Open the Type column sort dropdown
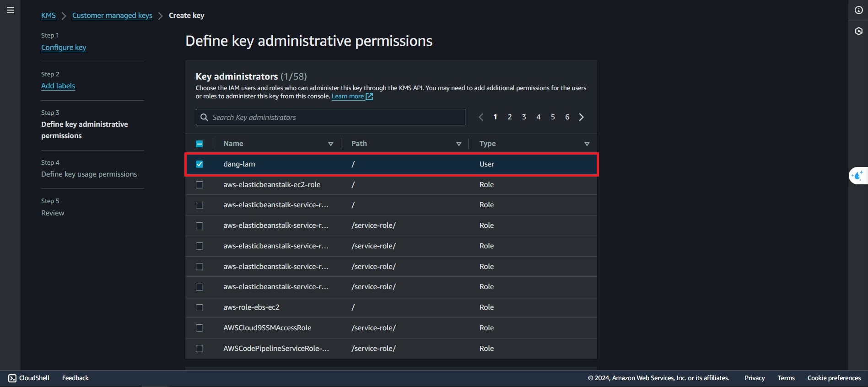Viewport: 868px width, 387px height. 587,144
